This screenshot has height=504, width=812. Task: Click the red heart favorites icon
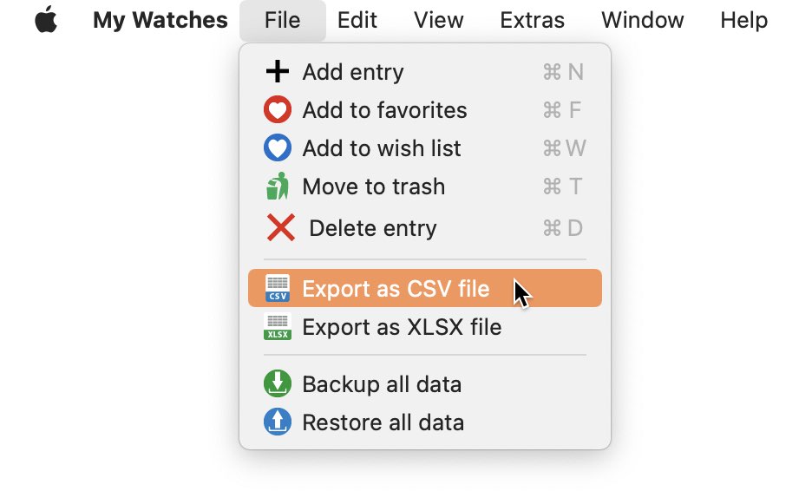tap(277, 110)
